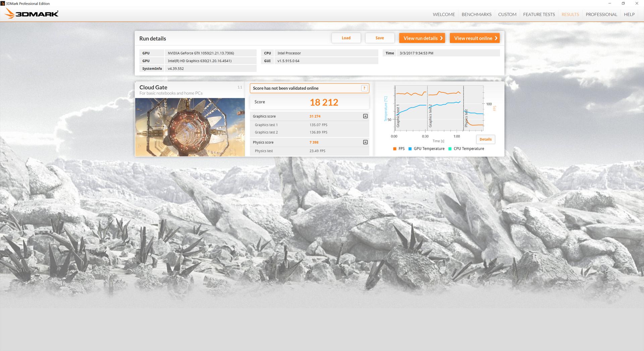Click Physics test result 23.49 FPS

(317, 151)
